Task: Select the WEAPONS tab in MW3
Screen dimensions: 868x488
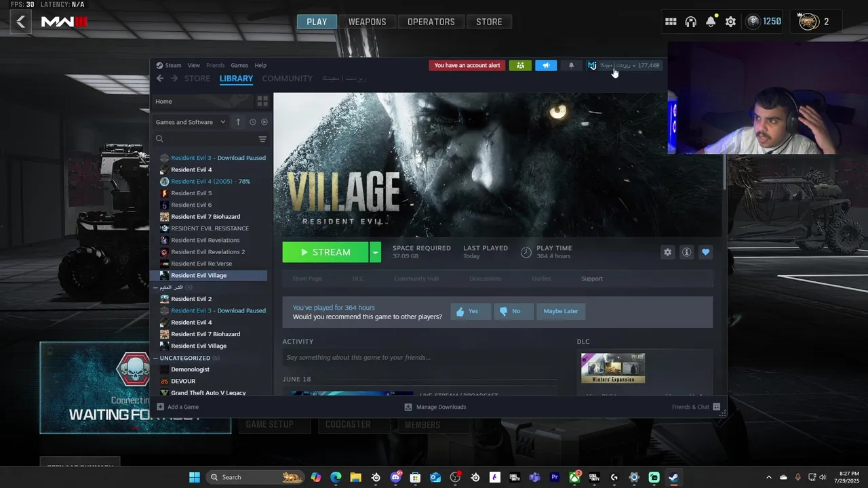Action: pyautogui.click(x=367, y=22)
